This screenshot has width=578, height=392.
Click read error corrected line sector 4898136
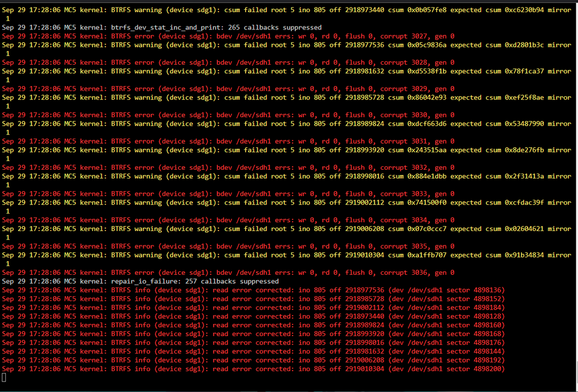click(x=253, y=290)
